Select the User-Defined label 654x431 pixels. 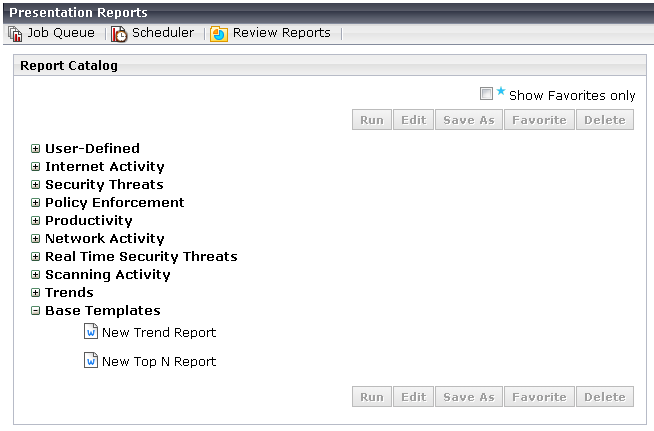[92, 149]
